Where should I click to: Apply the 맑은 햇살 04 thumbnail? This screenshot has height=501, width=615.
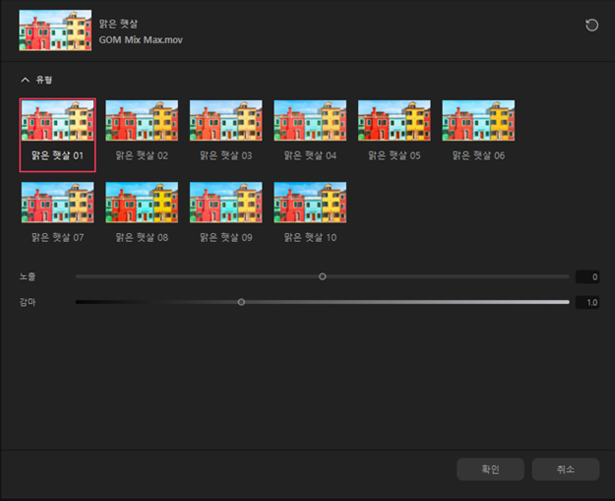click(310, 121)
